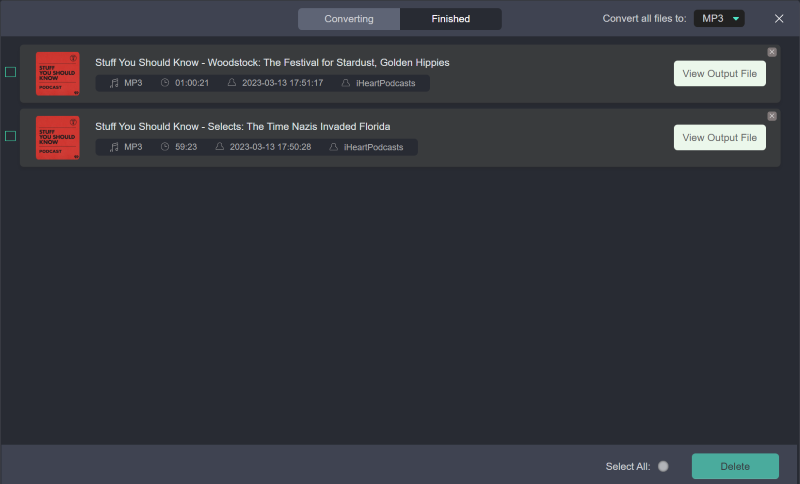The width and height of the screenshot is (800, 484).
Task: Close the converter panel with top X
Action: 779,19
